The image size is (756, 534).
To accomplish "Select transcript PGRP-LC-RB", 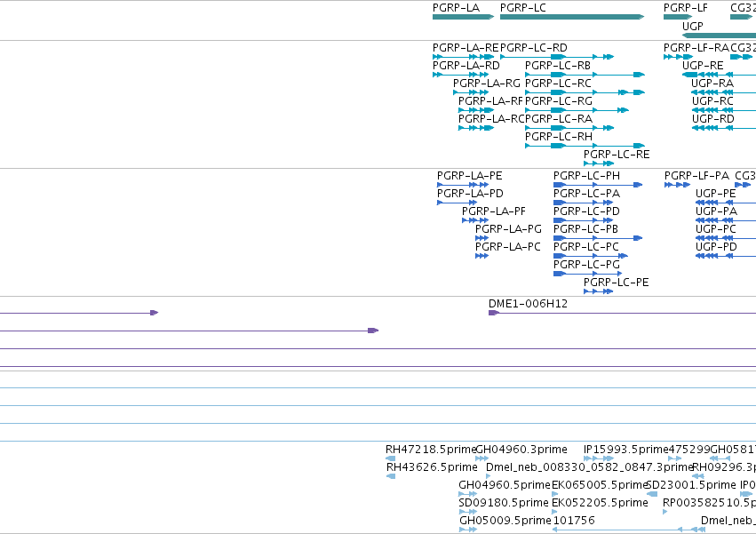I will [x=585, y=75].
